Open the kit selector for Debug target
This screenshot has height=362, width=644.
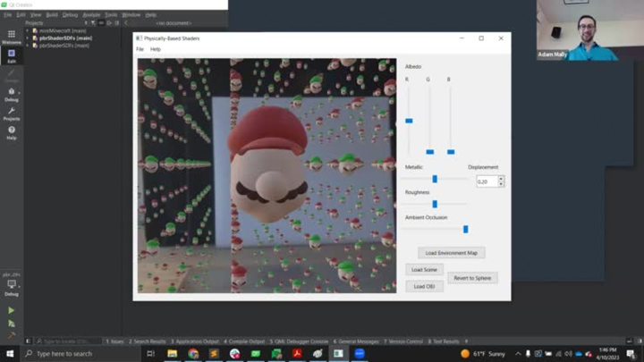point(11,286)
